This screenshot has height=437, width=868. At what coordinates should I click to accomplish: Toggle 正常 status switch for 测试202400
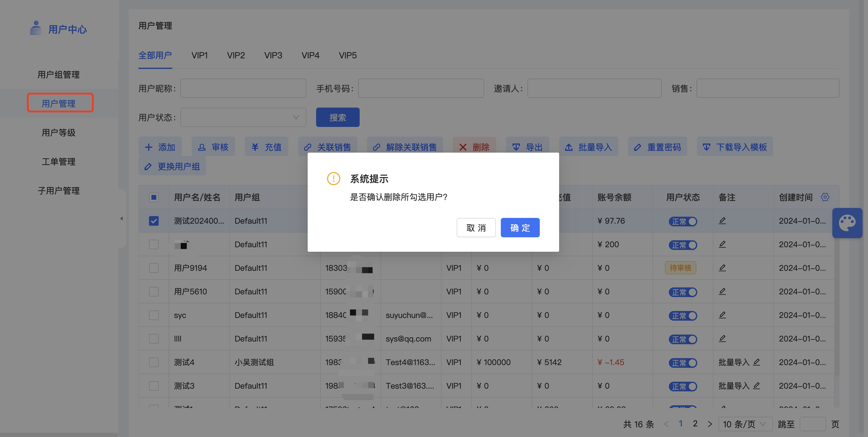pos(683,221)
